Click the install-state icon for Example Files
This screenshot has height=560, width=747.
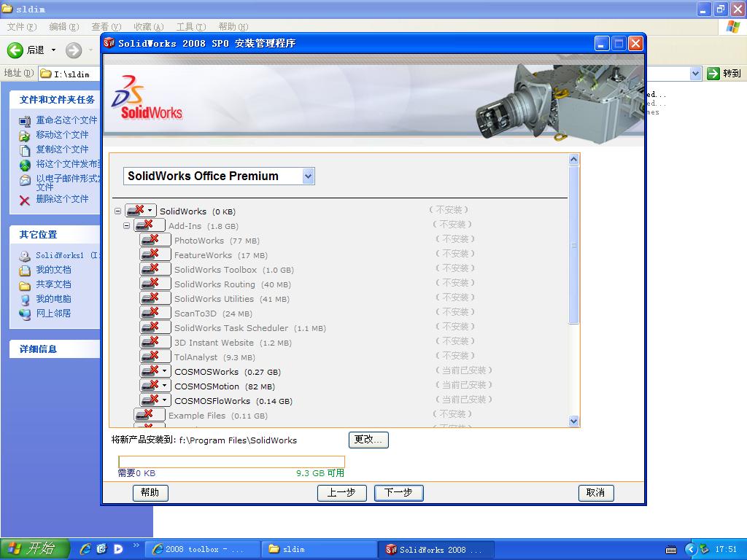pos(149,415)
